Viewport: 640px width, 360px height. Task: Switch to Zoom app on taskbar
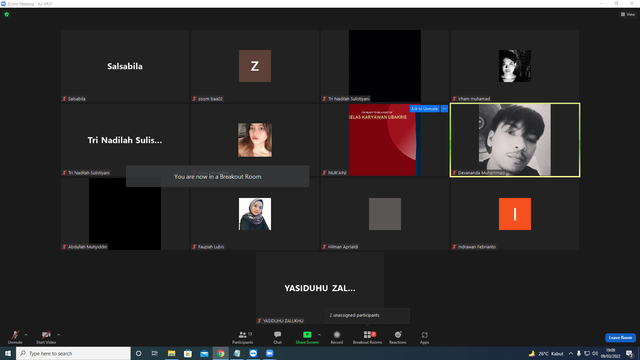[x=269, y=353]
